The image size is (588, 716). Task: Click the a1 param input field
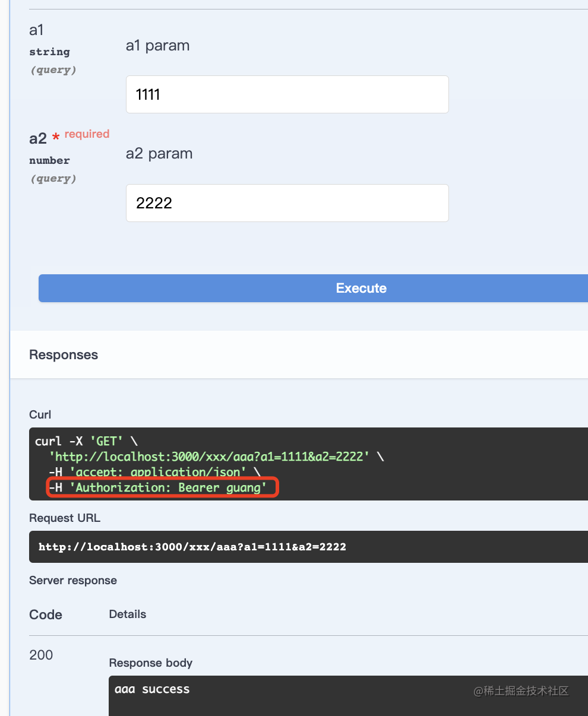point(287,94)
